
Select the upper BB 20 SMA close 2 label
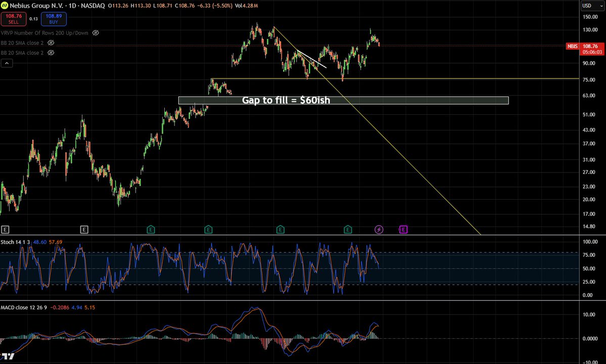pyautogui.click(x=22, y=43)
